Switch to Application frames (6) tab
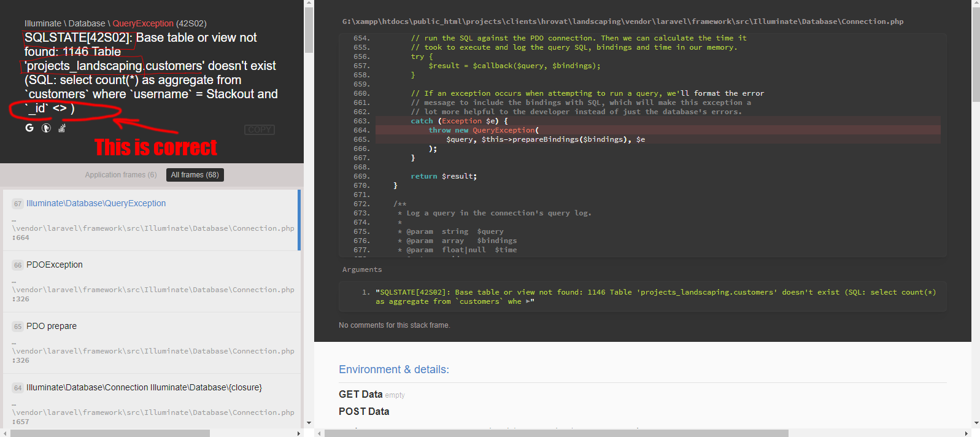980x437 pixels. pyautogui.click(x=121, y=175)
